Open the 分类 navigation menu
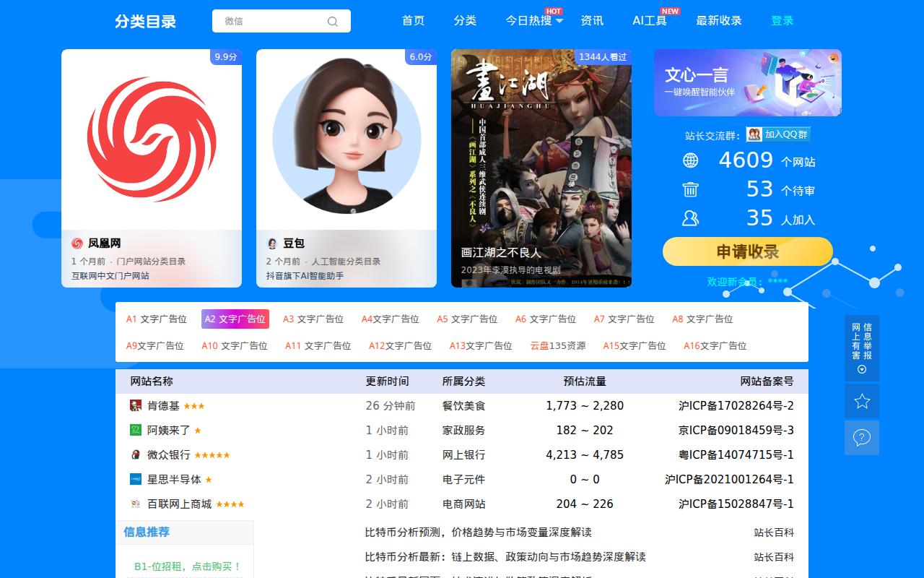Viewport: 924px width, 578px height. pos(465,21)
